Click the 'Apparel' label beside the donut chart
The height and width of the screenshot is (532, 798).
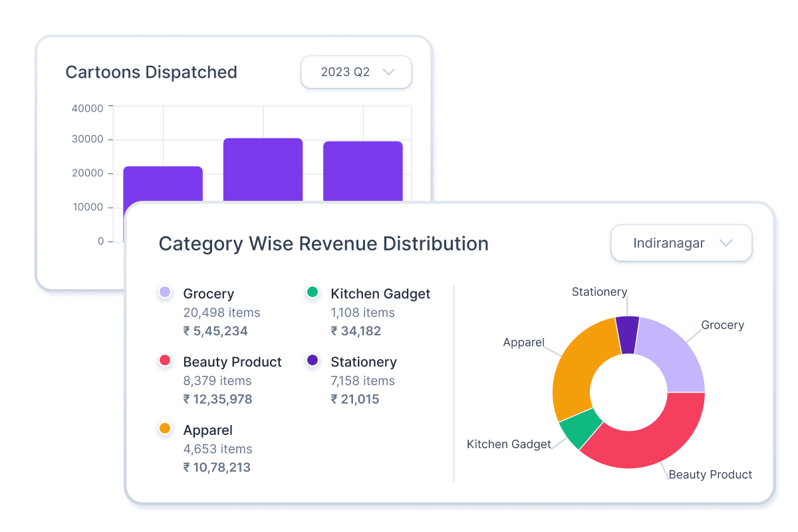tap(524, 343)
